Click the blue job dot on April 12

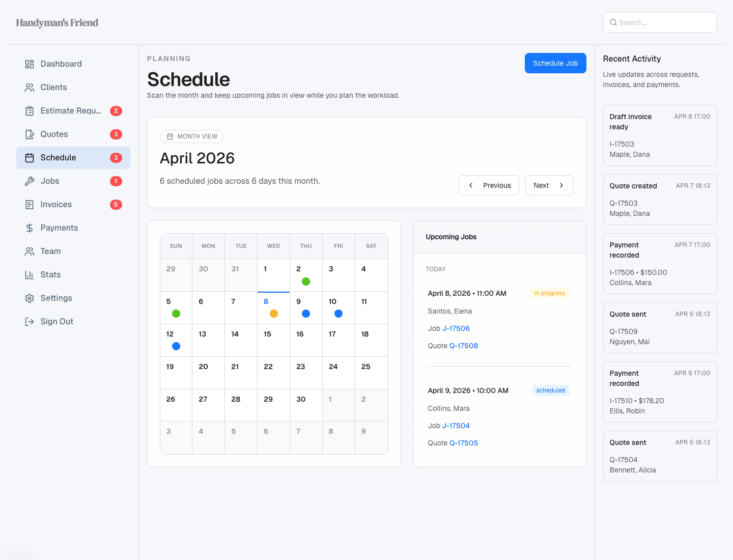[176, 346]
